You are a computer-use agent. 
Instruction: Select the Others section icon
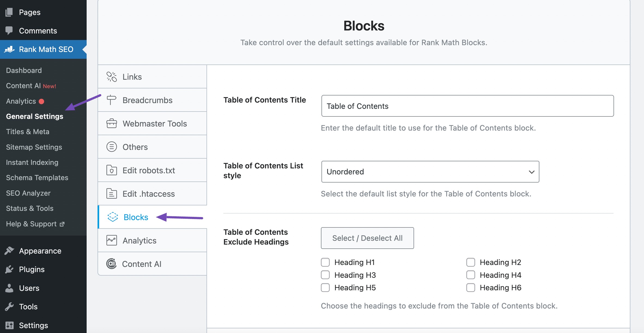(x=111, y=147)
